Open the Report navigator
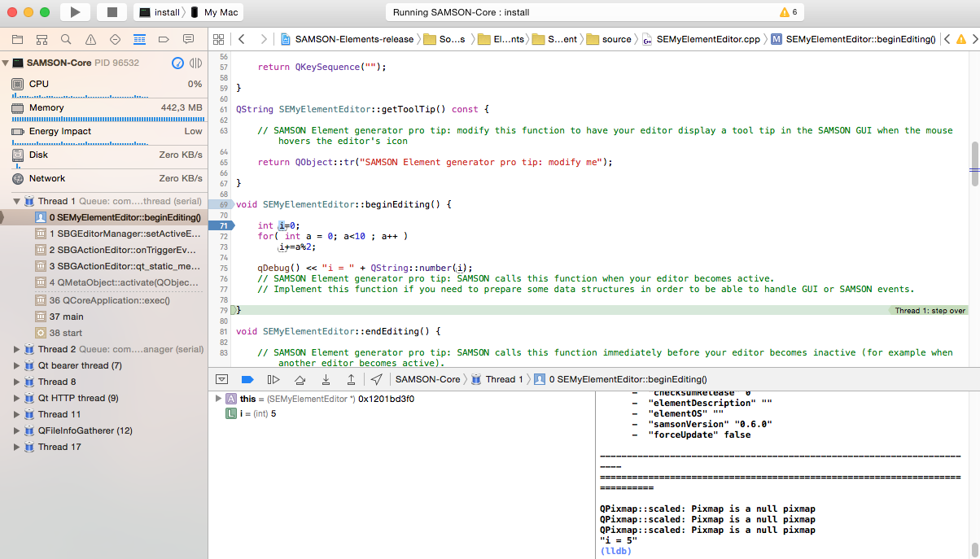 pyautogui.click(x=189, y=38)
